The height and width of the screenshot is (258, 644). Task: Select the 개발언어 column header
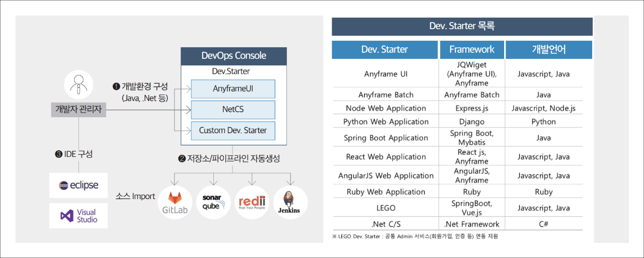coord(549,50)
